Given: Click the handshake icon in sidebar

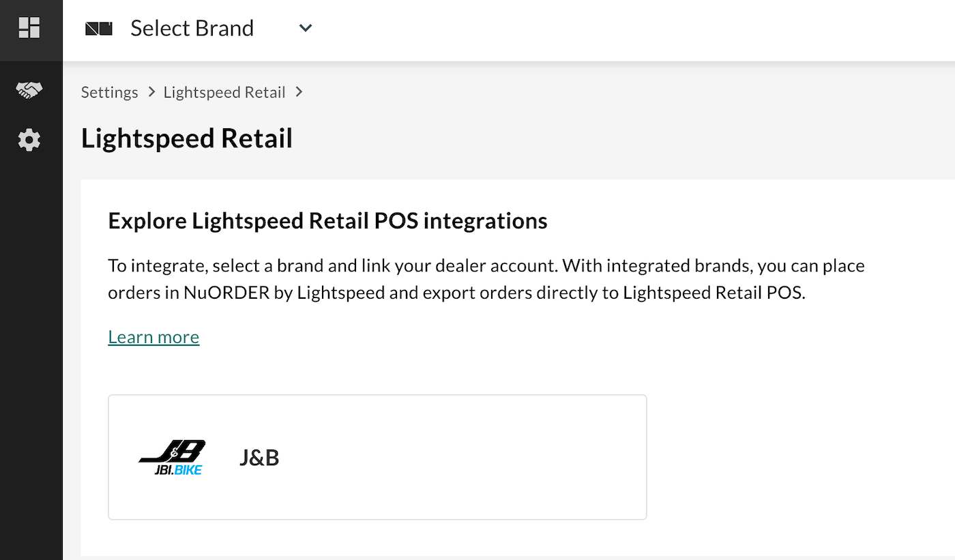Looking at the screenshot, I should tap(29, 90).
